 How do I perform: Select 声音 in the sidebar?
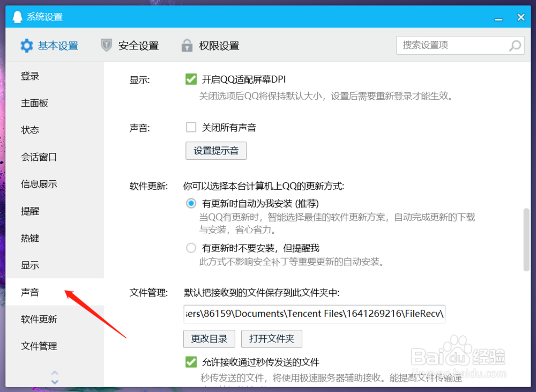coord(55,292)
